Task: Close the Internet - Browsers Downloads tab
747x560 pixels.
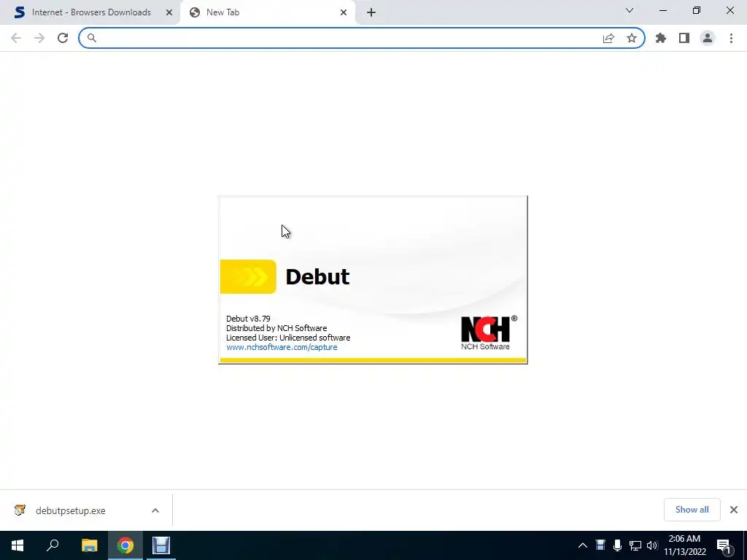Action: click(x=169, y=12)
